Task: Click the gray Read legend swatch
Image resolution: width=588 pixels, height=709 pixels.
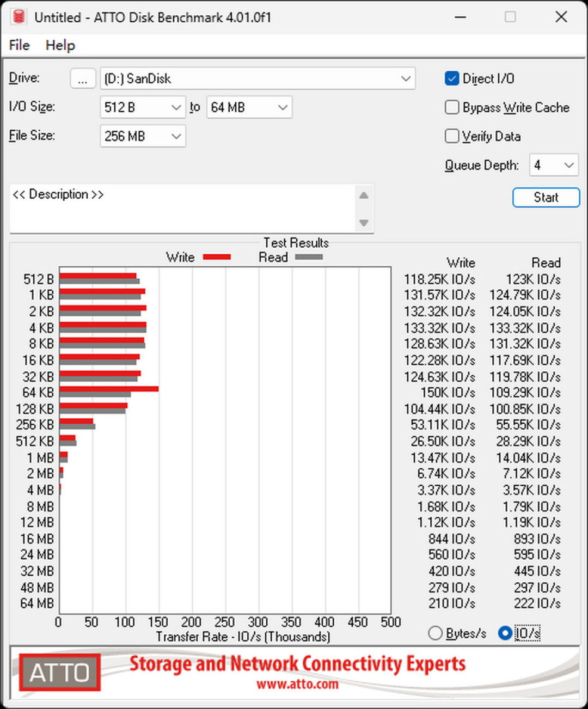Action: click(x=309, y=257)
